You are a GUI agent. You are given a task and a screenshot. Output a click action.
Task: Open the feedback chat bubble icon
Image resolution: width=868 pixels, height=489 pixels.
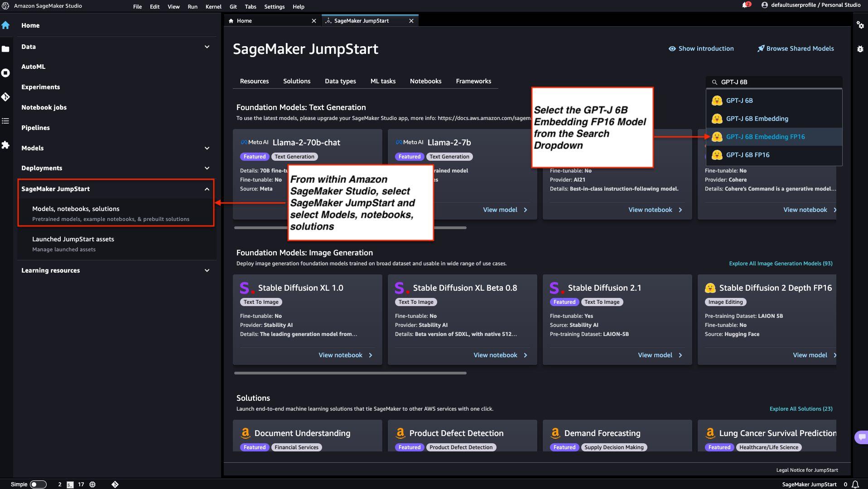(x=861, y=437)
